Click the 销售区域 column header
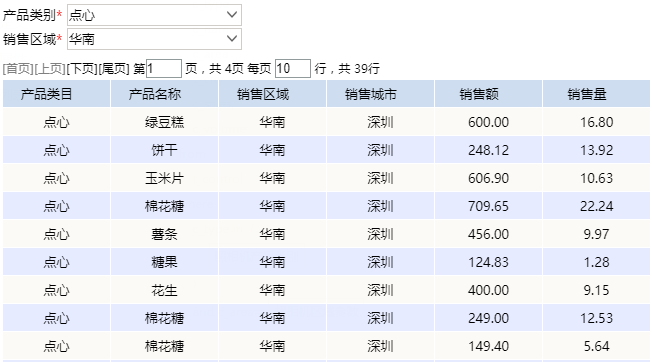Image resolution: width=652 pixels, height=362 pixels. pyautogui.click(x=272, y=94)
